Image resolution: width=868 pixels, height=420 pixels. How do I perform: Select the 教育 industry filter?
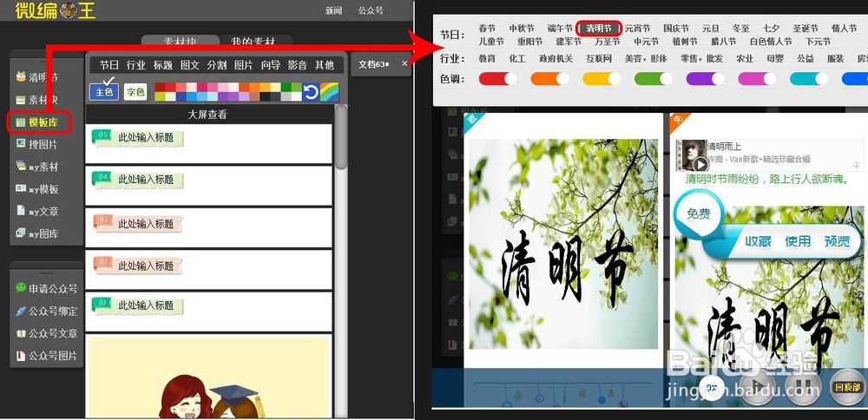(x=487, y=58)
